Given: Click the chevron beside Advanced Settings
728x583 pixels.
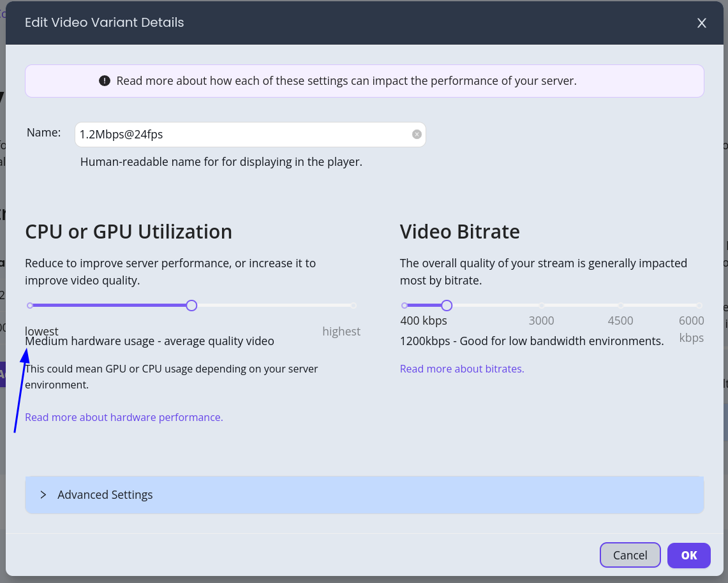Looking at the screenshot, I should (x=43, y=494).
